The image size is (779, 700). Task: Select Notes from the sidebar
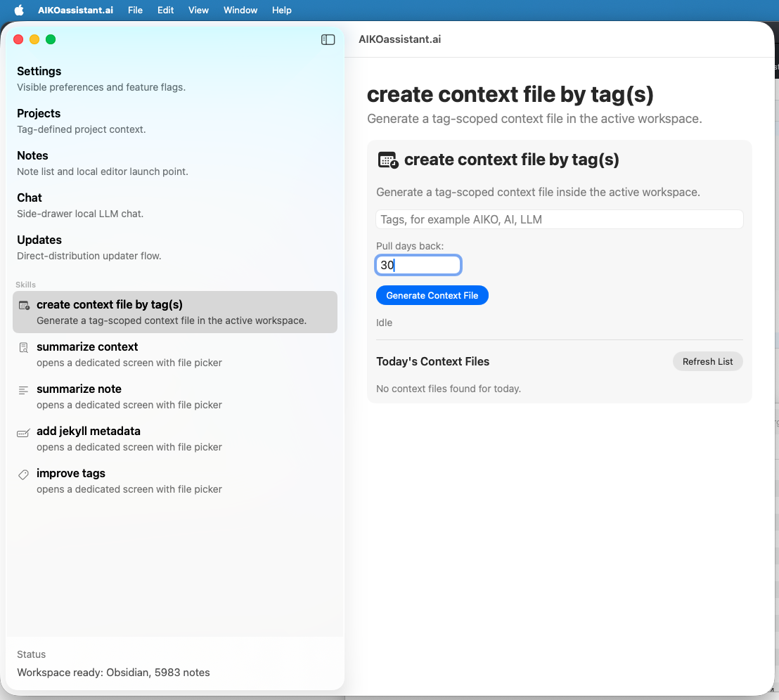pyautogui.click(x=32, y=155)
